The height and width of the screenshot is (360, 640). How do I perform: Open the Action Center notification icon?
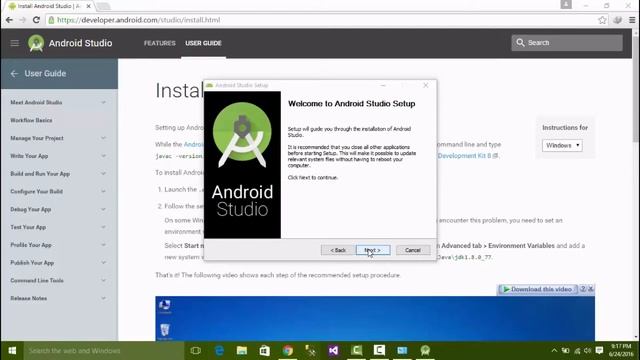point(599,351)
